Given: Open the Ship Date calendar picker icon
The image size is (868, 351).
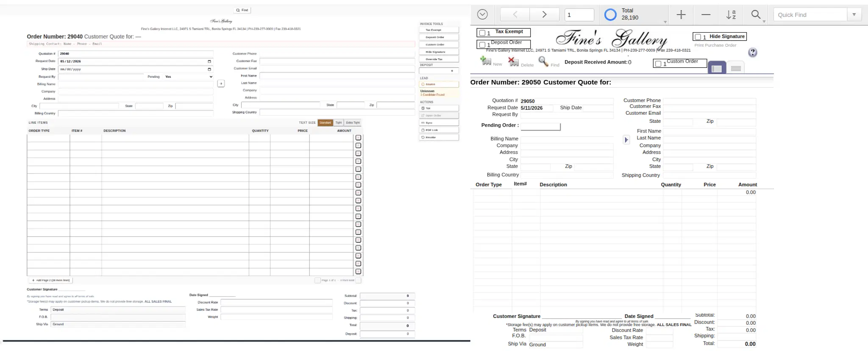Looking at the screenshot, I should [x=209, y=69].
